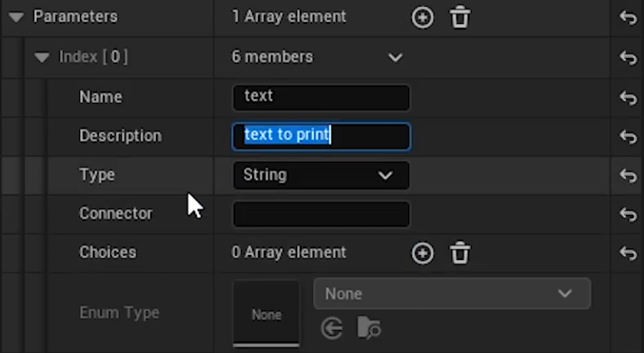Browse to Enum Type asset in content browser
Image resolution: width=644 pixels, height=353 pixels.
(x=369, y=328)
